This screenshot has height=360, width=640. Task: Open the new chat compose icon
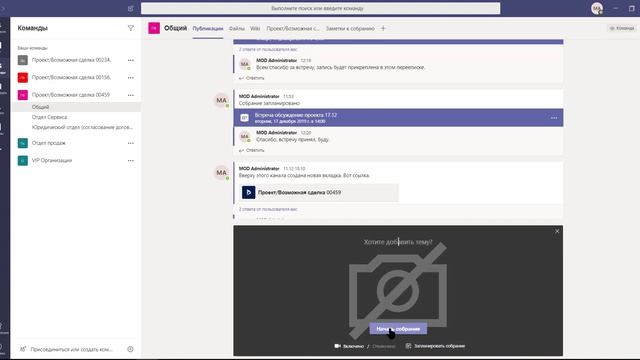(131, 8)
